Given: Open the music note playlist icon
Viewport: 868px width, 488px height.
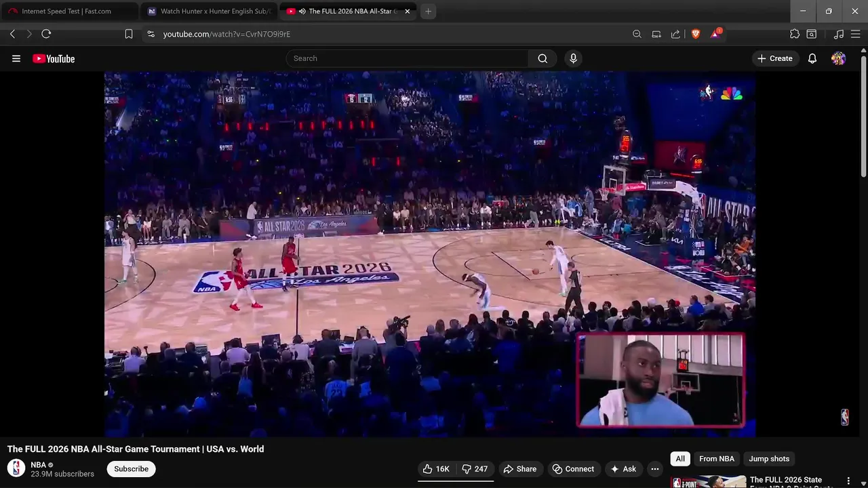Looking at the screenshot, I should [839, 34].
